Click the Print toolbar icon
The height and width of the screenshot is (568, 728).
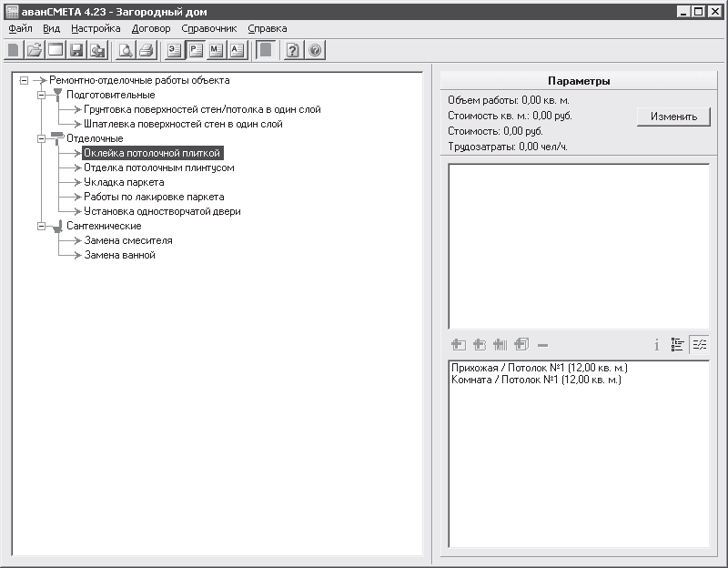point(146,51)
